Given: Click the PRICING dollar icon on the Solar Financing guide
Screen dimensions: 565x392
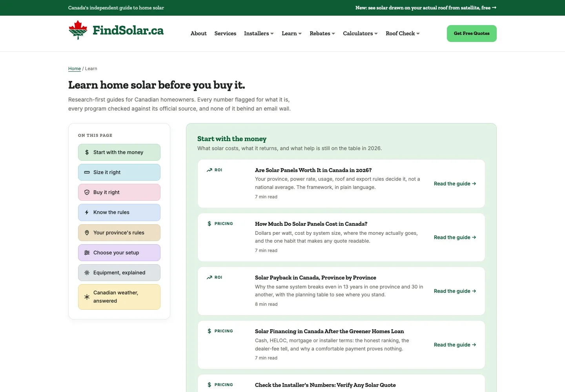Looking at the screenshot, I should (x=210, y=331).
